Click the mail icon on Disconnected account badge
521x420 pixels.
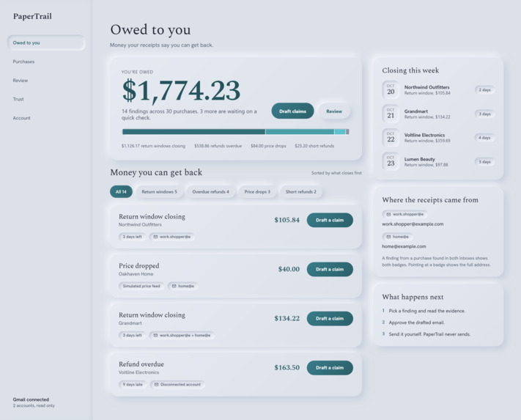coord(156,384)
